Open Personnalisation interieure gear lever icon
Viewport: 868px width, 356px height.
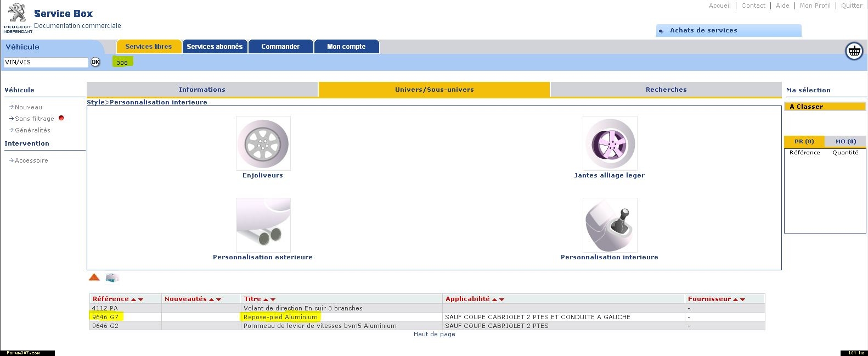coord(610,225)
